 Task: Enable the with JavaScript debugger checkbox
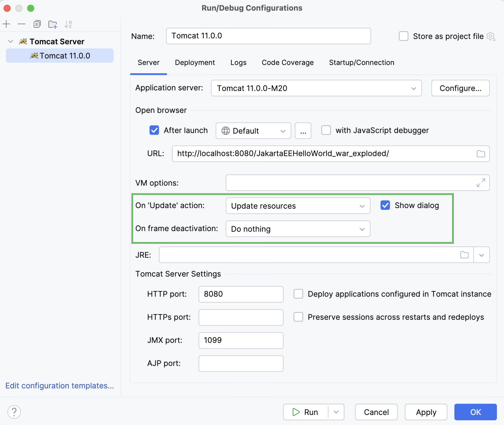coord(326,130)
